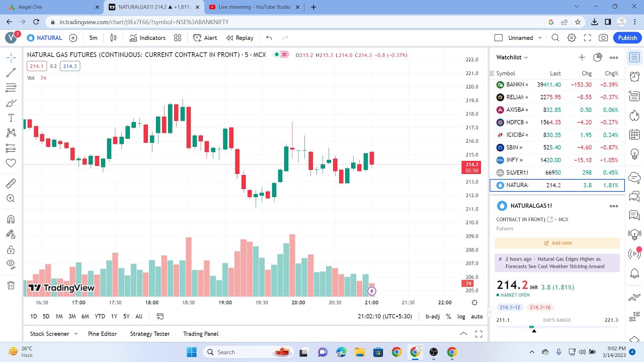Toggle log scale
This screenshot has width=644, height=362.
pyautogui.click(x=461, y=316)
